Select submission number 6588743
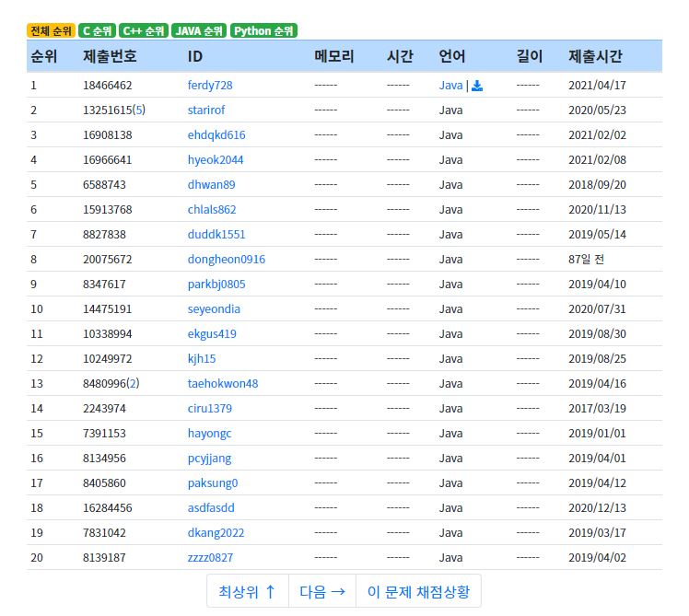The width and height of the screenshot is (689, 616). (x=104, y=184)
